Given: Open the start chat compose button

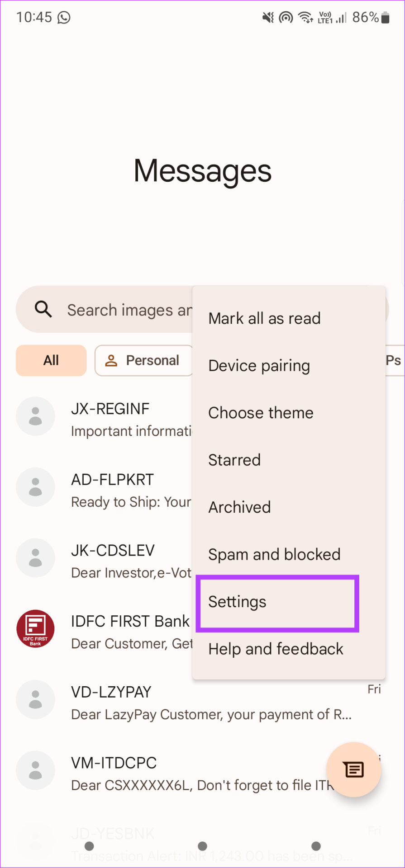Looking at the screenshot, I should [354, 769].
